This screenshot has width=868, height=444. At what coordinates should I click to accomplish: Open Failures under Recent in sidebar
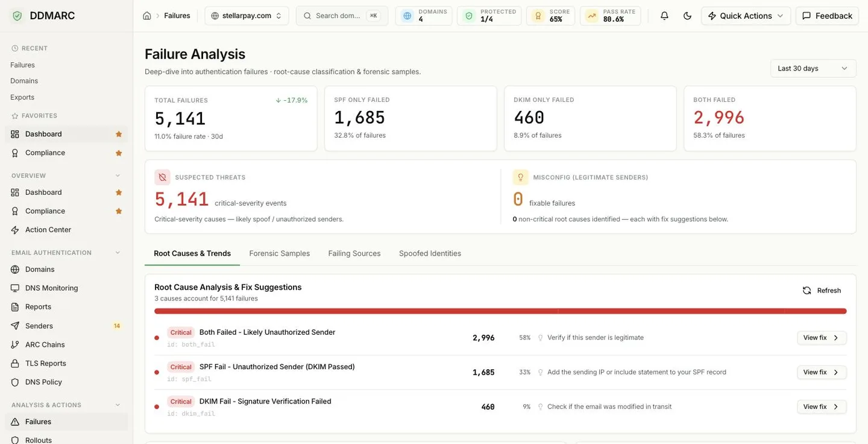click(x=22, y=65)
